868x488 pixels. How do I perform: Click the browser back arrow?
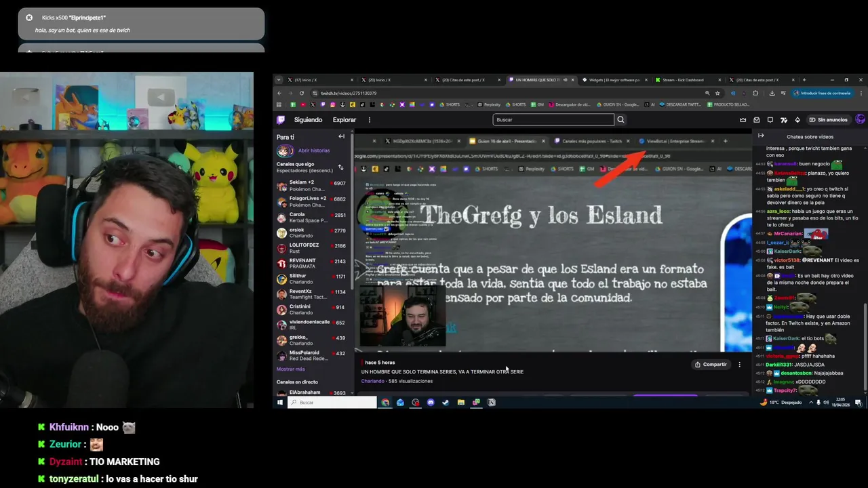[279, 93]
